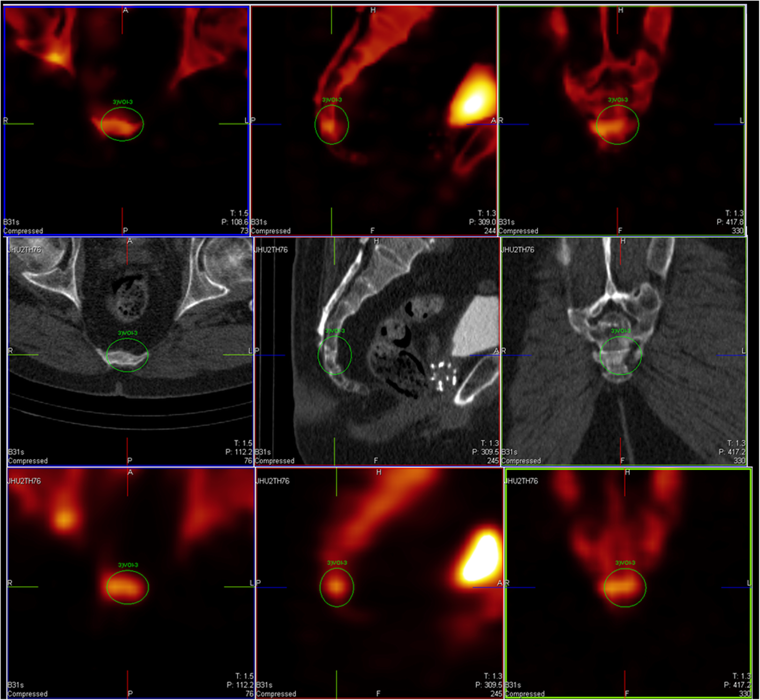The image size is (760, 700).
Task: Click 'P: 112.2' readout in the axial CT view
Action: 239,452
